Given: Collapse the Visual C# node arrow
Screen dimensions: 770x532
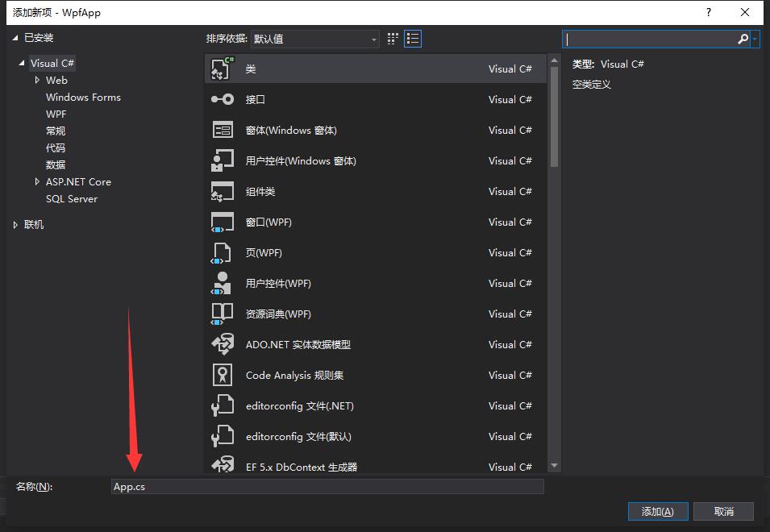Looking at the screenshot, I should pos(22,63).
